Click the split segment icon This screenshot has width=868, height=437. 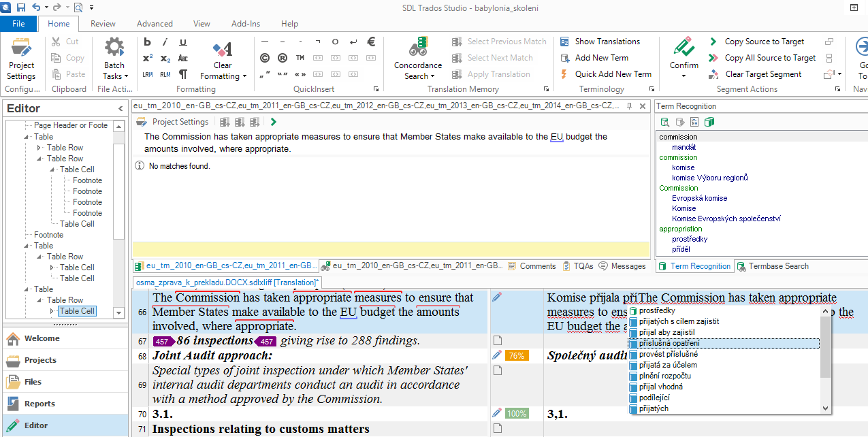[829, 58]
